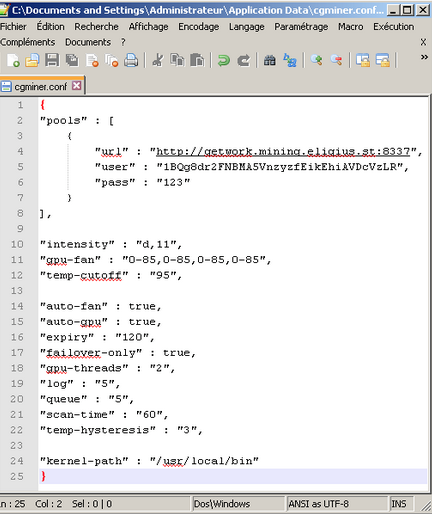Click the eligius mining URL link
The image size is (432, 514).
click(x=283, y=152)
